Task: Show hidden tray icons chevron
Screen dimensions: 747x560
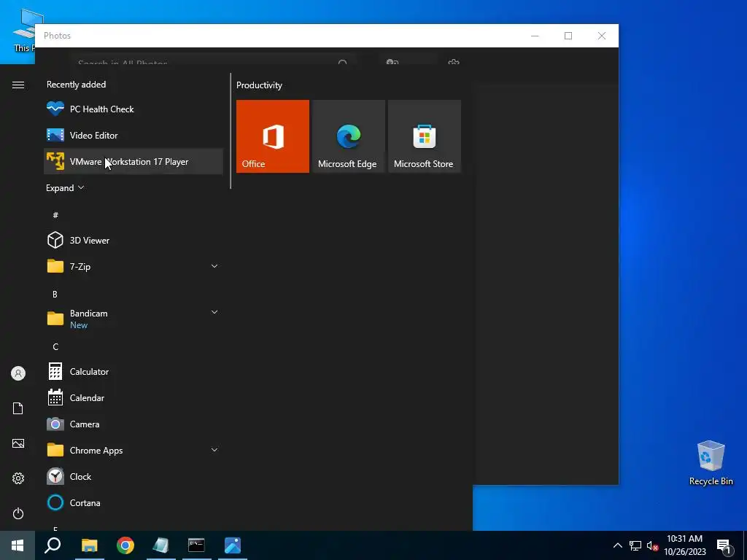Action: click(617, 545)
